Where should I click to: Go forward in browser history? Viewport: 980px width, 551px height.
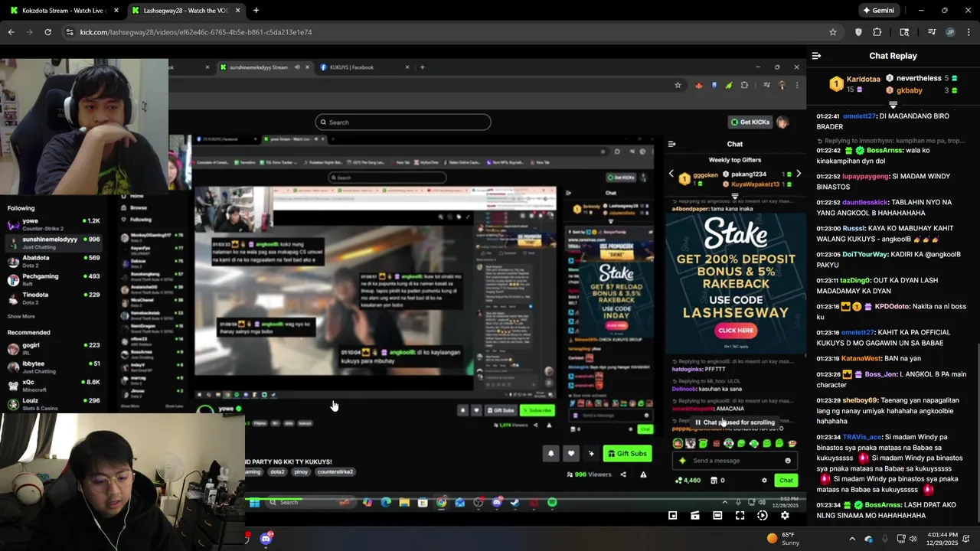(x=30, y=32)
